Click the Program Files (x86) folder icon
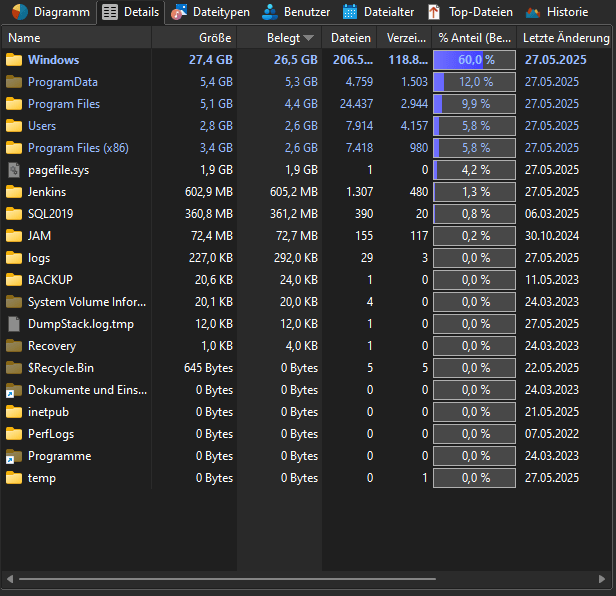 pos(14,148)
